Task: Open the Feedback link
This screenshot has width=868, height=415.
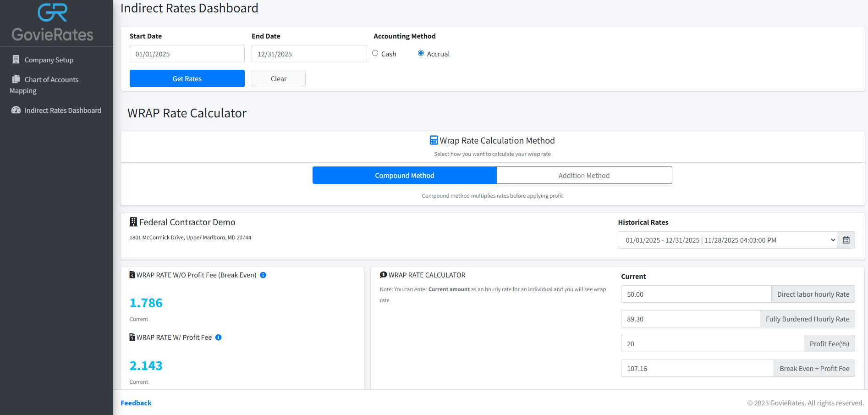Action: (136, 403)
